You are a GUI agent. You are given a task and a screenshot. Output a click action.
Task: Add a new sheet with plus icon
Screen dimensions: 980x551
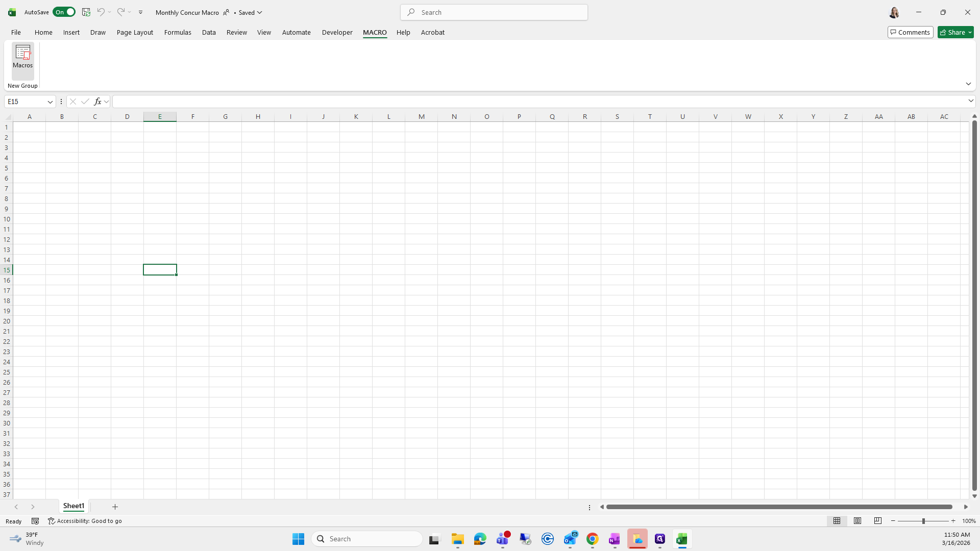point(115,507)
